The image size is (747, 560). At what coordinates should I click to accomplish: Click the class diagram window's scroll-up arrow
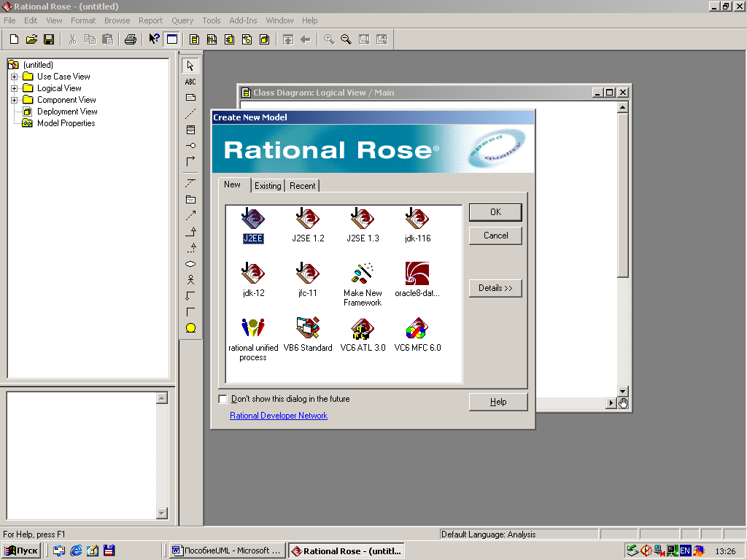tap(623, 108)
